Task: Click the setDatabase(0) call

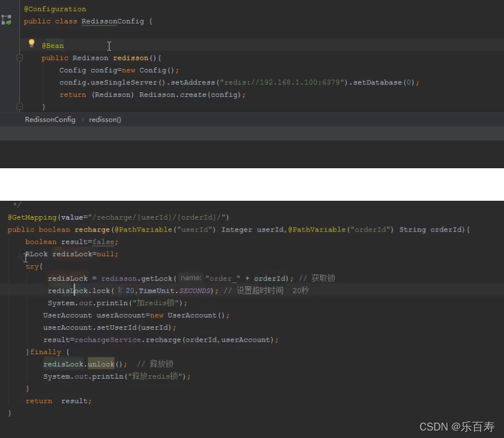Action: [384, 82]
